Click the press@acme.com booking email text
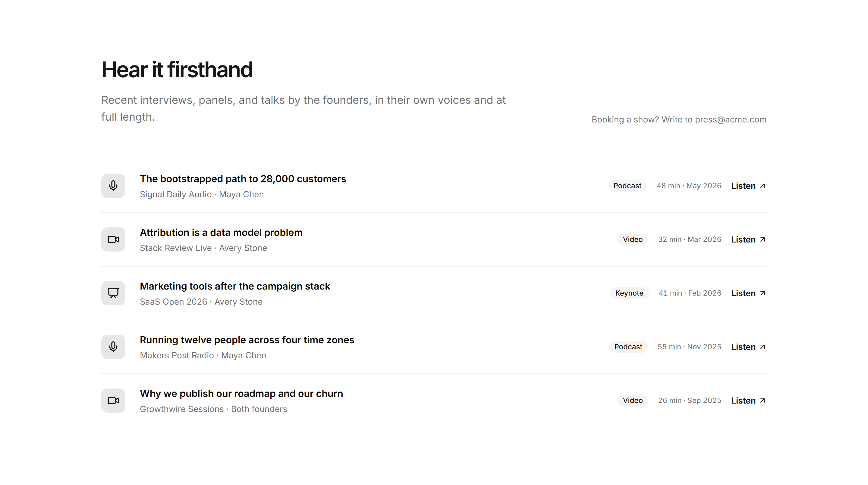 click(x=731, y=119)
